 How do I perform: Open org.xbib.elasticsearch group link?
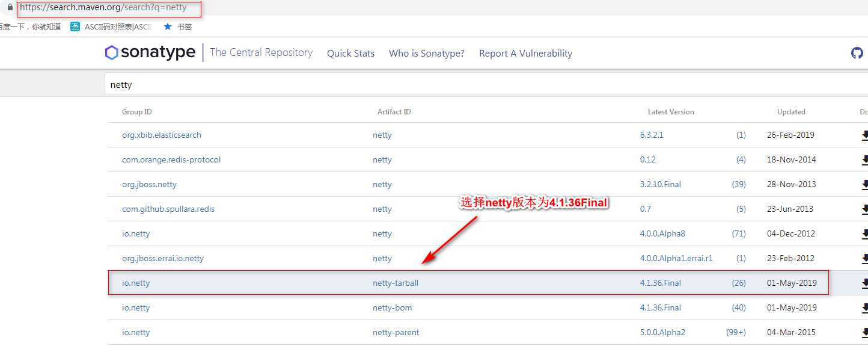(x=162, y=135)
